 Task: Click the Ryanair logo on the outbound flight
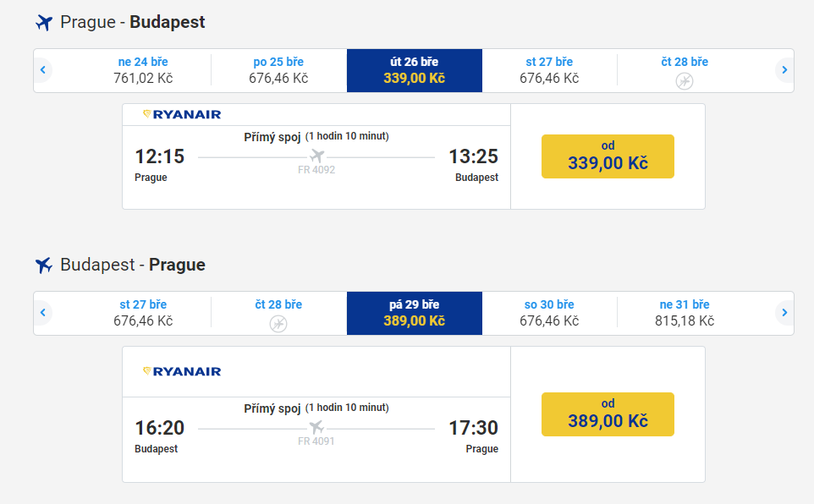[182, 114]
